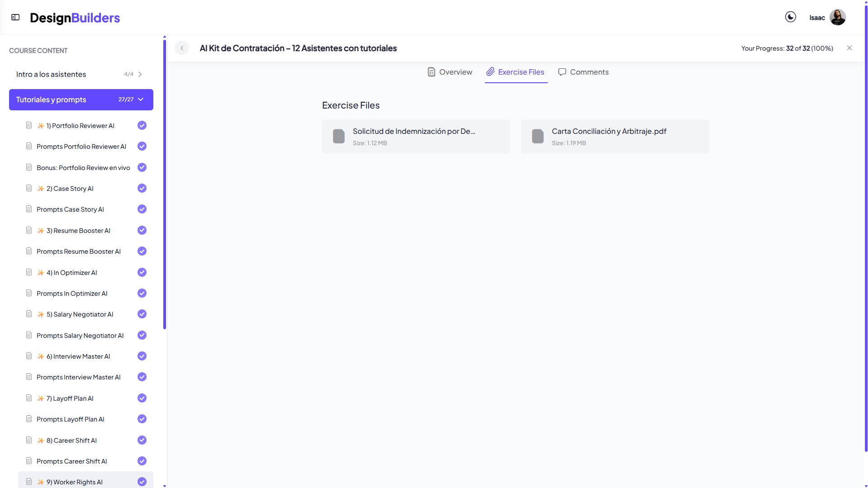Open the Overview tab

[450, 72]
